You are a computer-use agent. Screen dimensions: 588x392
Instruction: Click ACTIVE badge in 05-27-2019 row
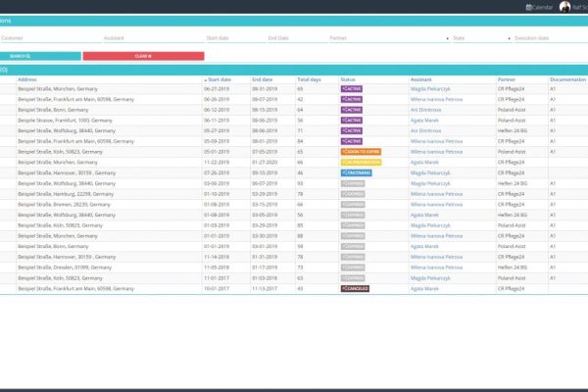352,131
